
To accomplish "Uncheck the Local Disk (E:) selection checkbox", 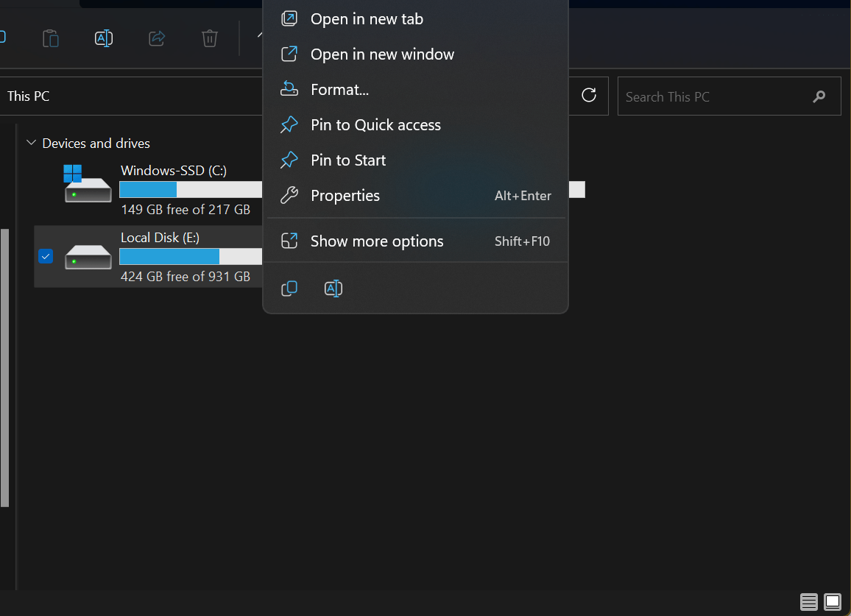I will coord(46,256).
